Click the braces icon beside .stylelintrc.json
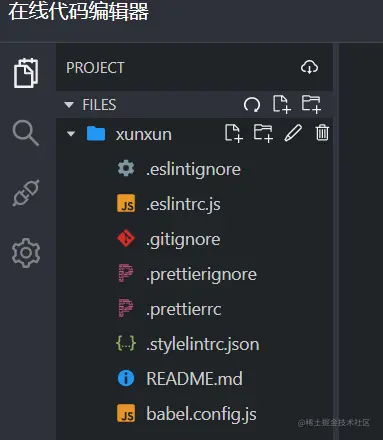Viewport: 383px width, 440px height. pyautogui.click(x=126, y=343)
